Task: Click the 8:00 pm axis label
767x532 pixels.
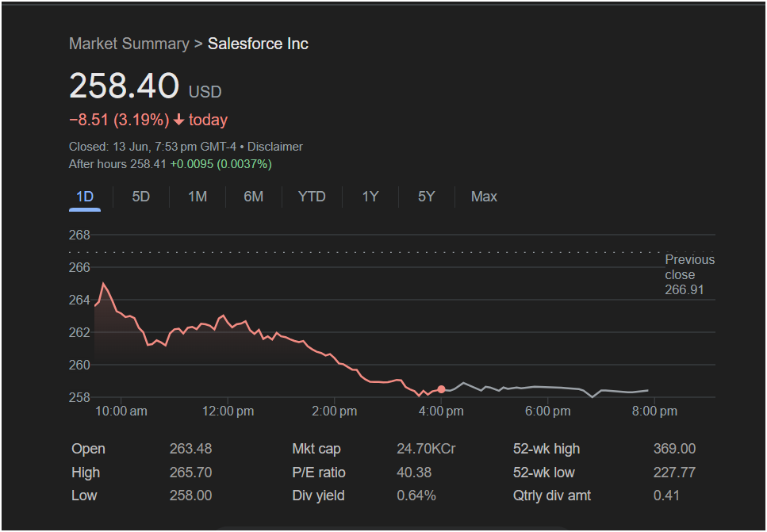Action: [x=654, y=411]
